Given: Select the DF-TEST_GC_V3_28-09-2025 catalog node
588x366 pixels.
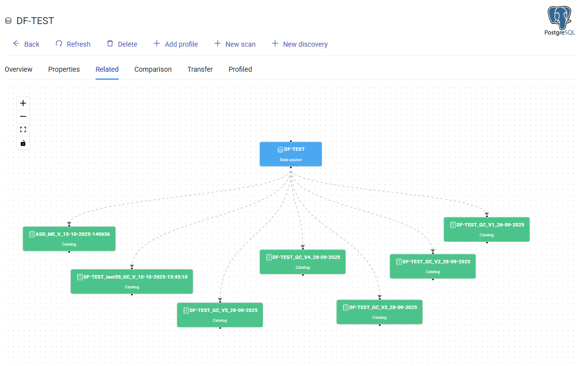Looking at the screenshot, I should (379, 312).
